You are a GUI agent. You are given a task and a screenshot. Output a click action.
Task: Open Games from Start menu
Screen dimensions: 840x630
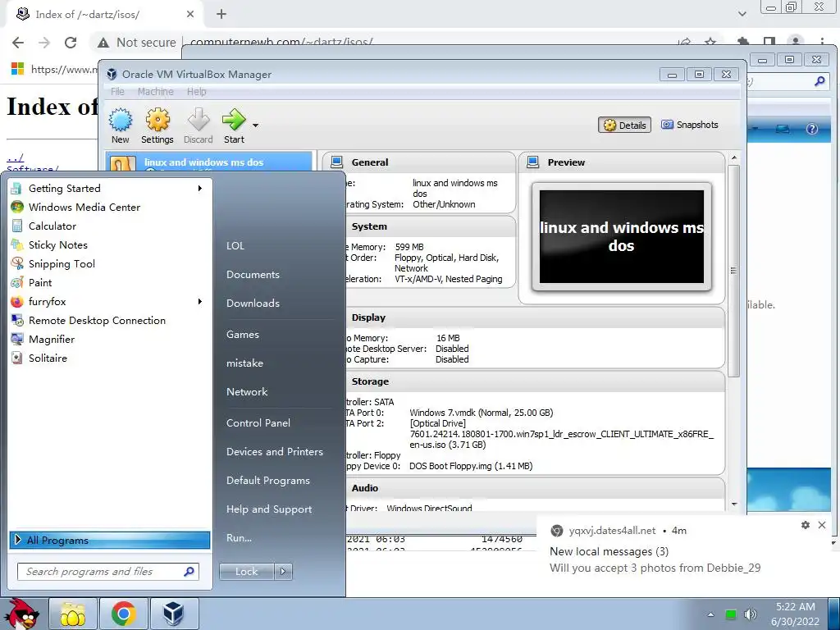(243, 335)
